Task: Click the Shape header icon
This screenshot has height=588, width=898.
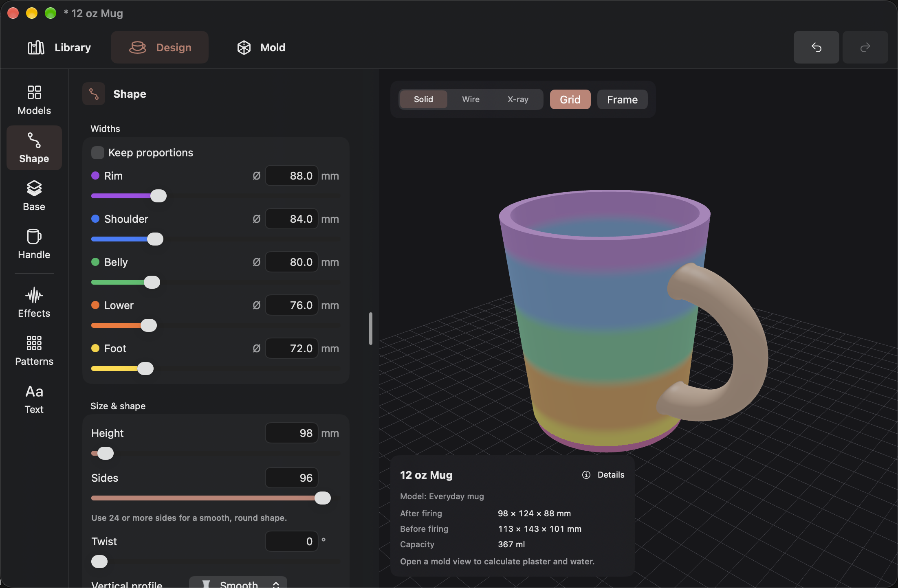Action: coord(94,94)
